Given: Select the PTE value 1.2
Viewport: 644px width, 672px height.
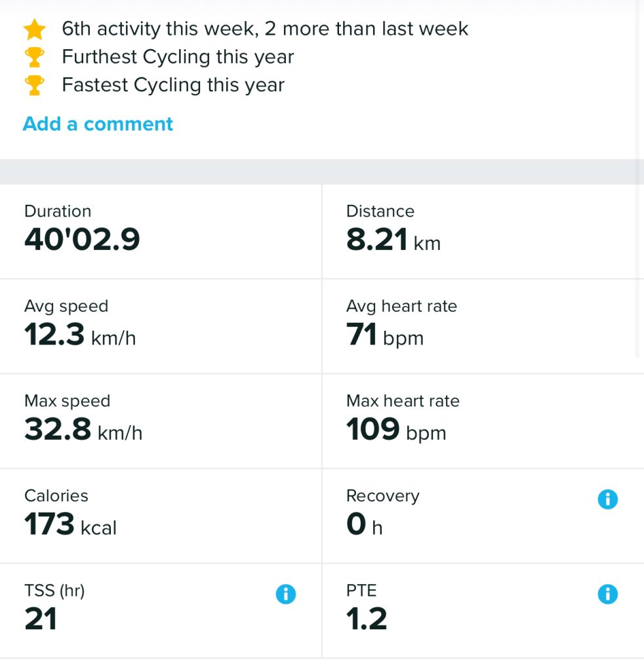Looking at the screenshot, I should click(367, 619).
